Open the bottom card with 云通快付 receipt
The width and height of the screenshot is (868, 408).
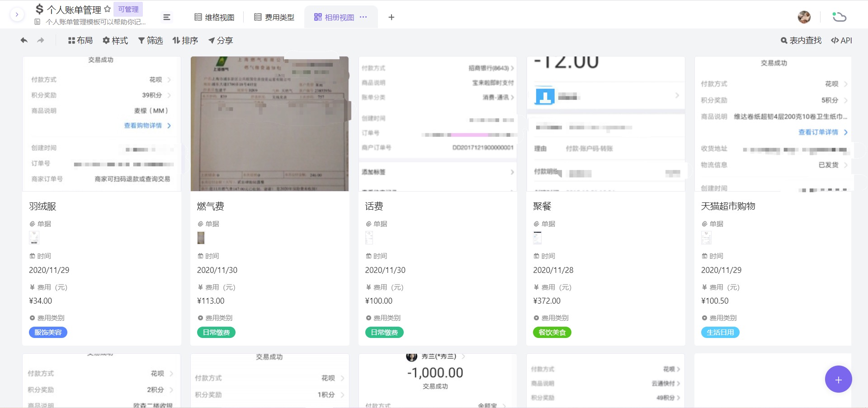tap(606, 380)
